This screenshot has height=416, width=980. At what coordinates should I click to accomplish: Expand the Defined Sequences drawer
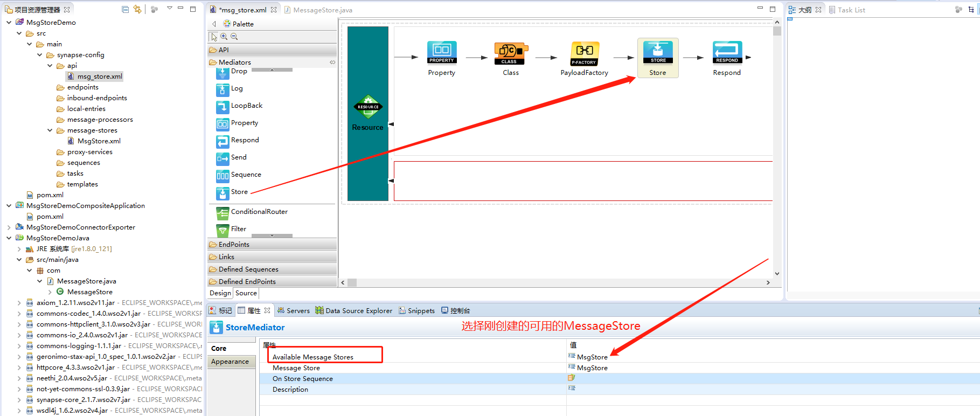[272, 269]
